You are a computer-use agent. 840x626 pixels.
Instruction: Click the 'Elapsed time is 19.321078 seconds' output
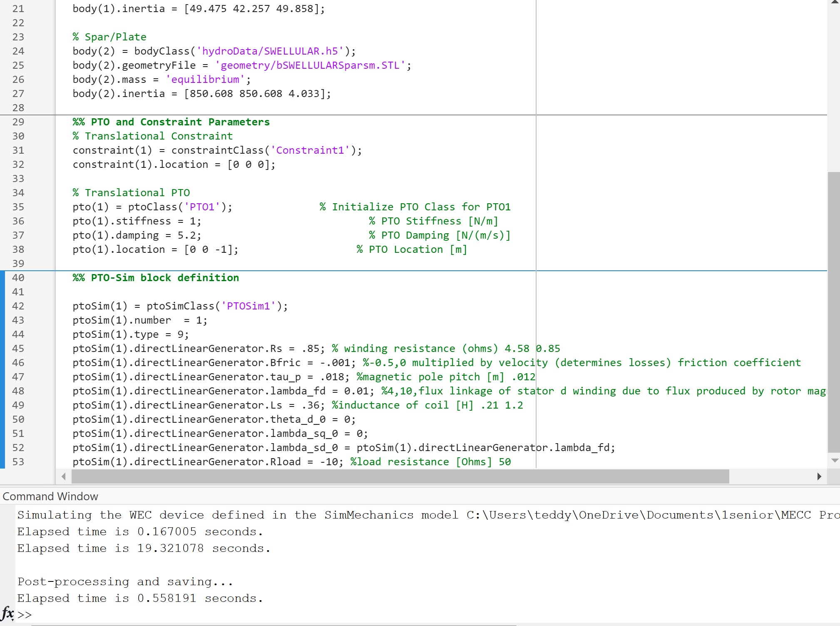[x=144, y=549]
